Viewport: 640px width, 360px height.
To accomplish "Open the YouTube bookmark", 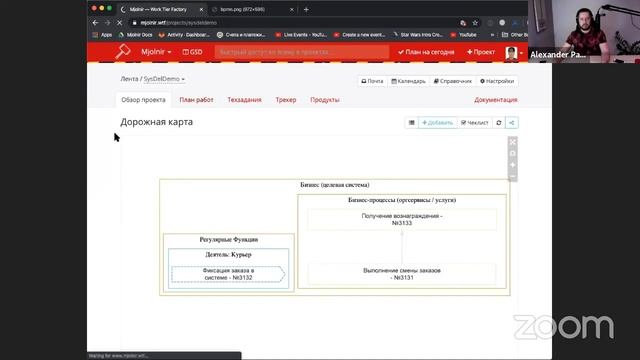I will tap(464, 35).
